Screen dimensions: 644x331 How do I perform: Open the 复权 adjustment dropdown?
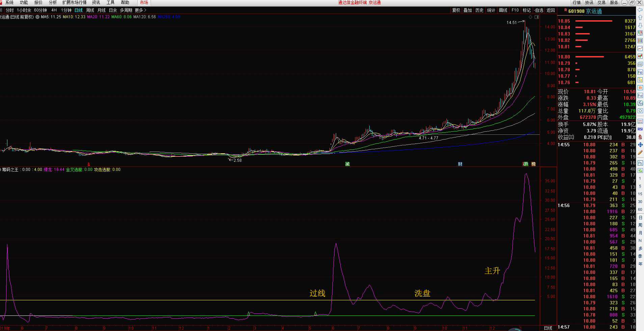tap(456, 10)
